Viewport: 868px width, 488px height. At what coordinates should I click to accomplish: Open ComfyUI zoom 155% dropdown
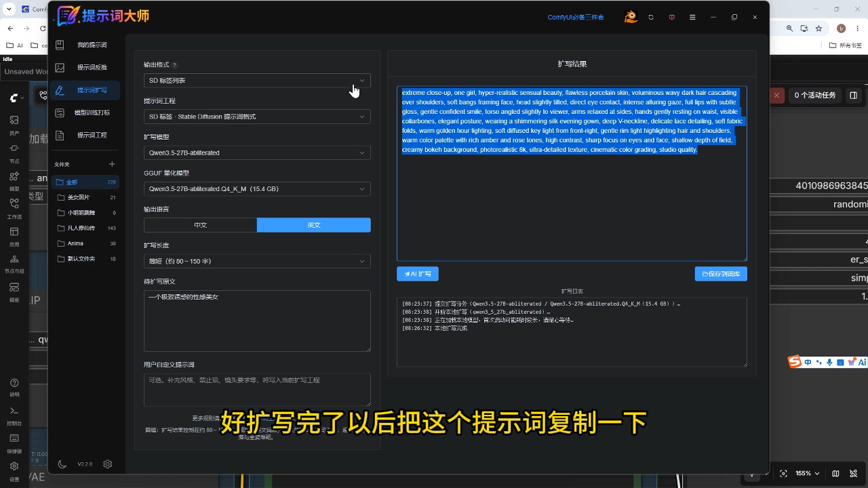(807, 473)
